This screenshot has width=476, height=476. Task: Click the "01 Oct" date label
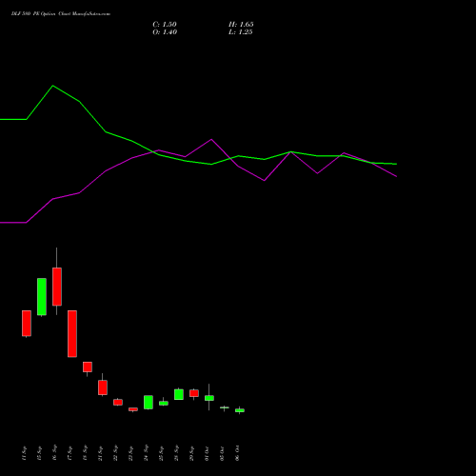pyautogui.click(x=207, y=452)
